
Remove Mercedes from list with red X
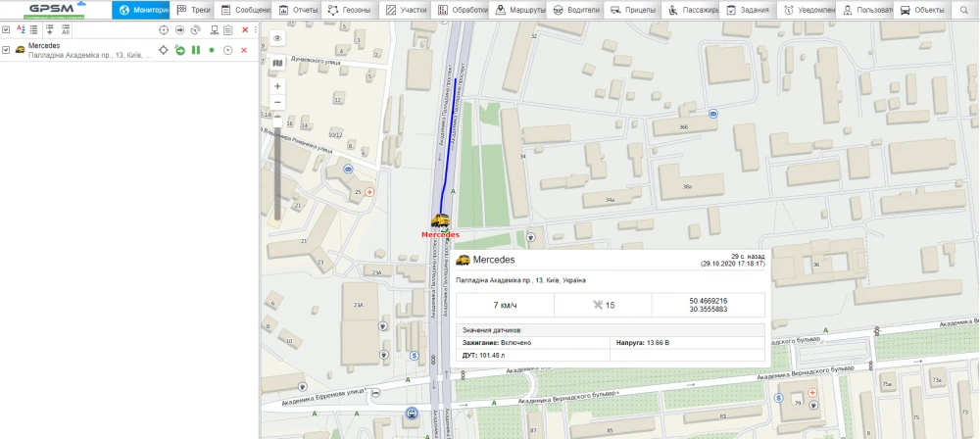tap(244, 50)
